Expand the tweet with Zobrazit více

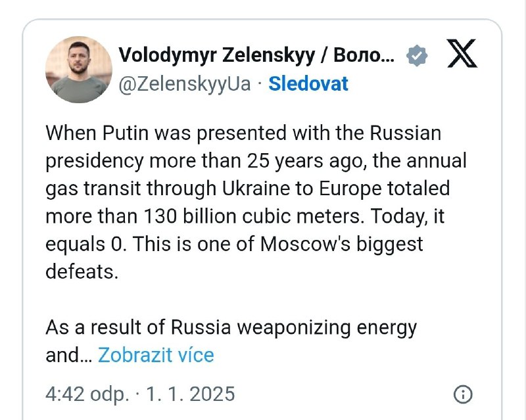point(156,356)
